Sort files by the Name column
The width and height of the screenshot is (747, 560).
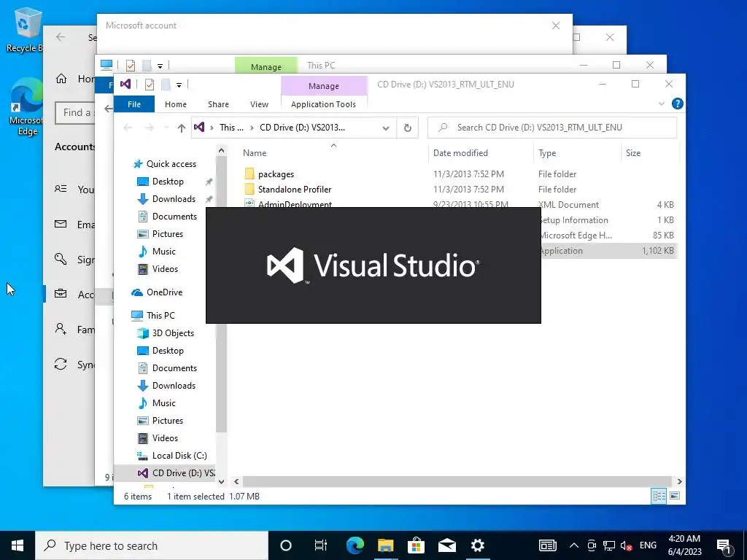tap(255, 153)
